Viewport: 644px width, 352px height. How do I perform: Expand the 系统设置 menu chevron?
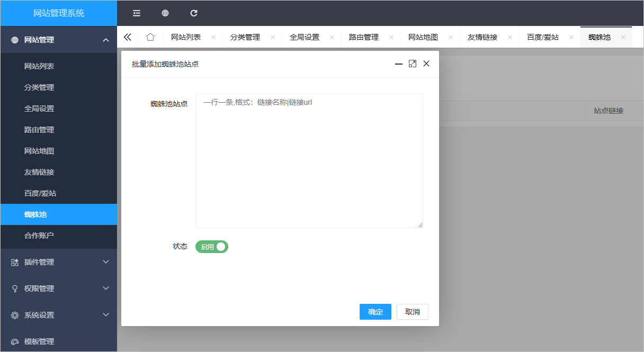pos(106,315)
